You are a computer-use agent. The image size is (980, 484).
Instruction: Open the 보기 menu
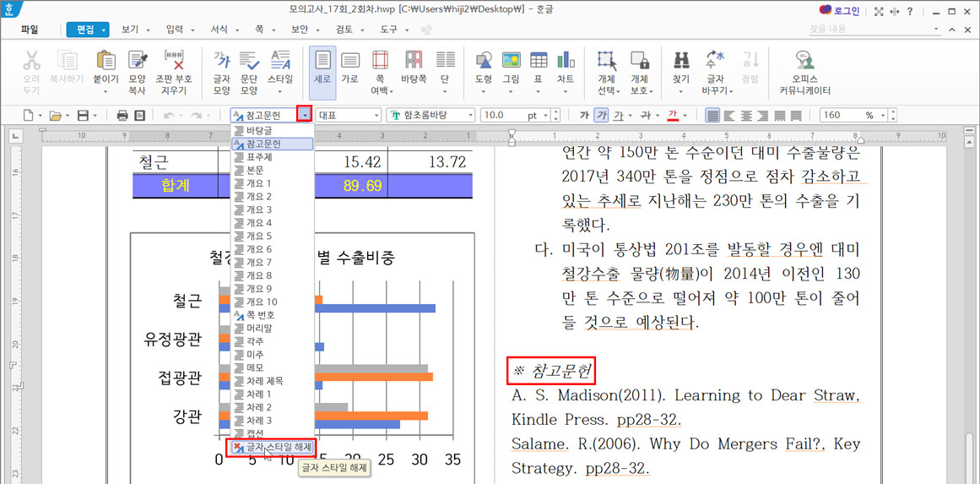[x=129, y=30]
